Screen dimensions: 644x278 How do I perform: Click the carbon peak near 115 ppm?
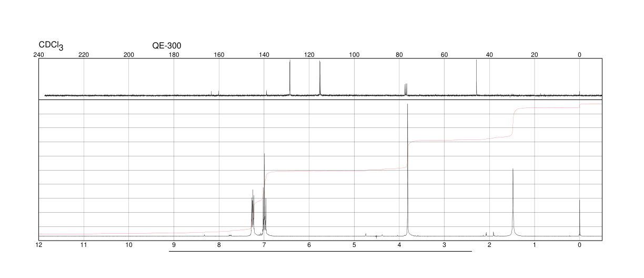click(319, 78)
